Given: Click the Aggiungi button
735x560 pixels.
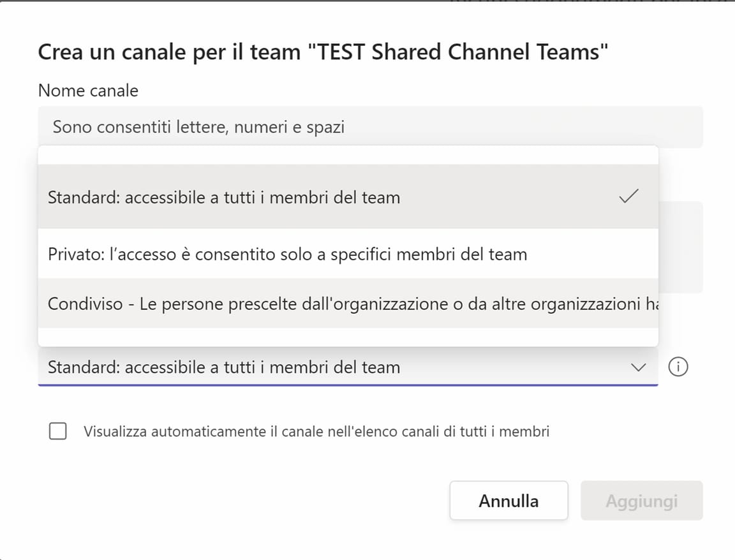Looking at the screenshot, I should [641, 501].
